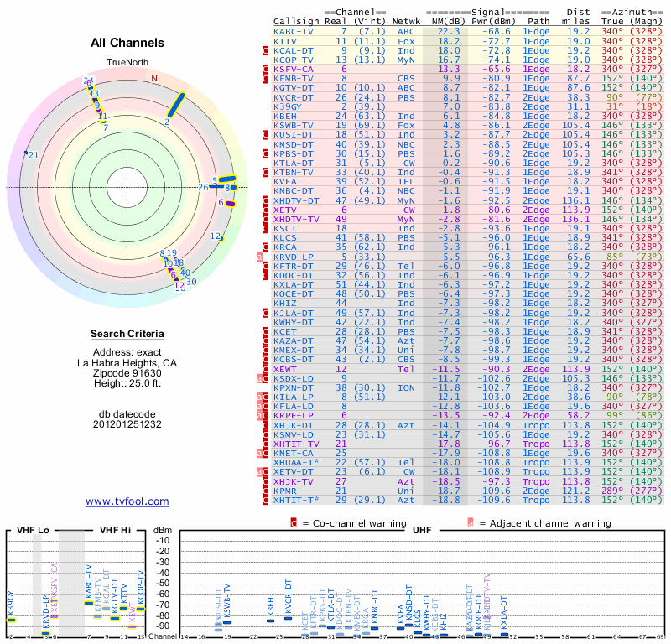This screenshot has height=644, width=671.
Task: Click the co-channel warning legend icon
Action: 294,523
